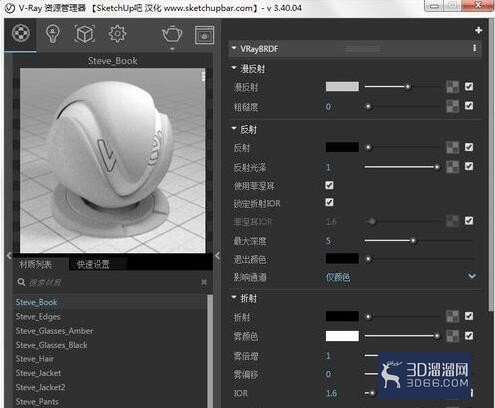Start render with the teapot icon
Viewport: 495px width, 408px height.
pyautogui.click(x=172, y=34)
